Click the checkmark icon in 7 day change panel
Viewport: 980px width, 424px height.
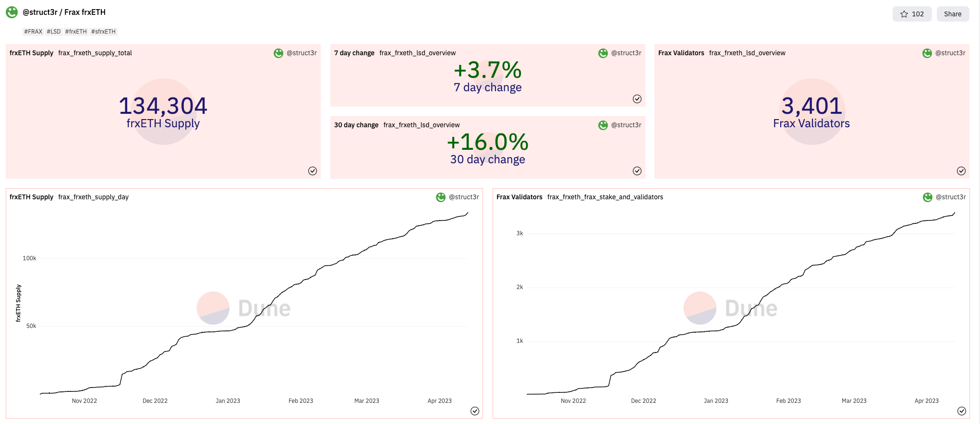637,99
